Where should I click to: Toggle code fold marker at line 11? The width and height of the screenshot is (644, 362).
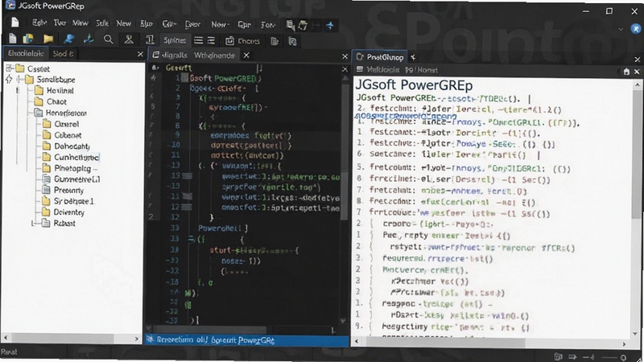click(188, 196)
